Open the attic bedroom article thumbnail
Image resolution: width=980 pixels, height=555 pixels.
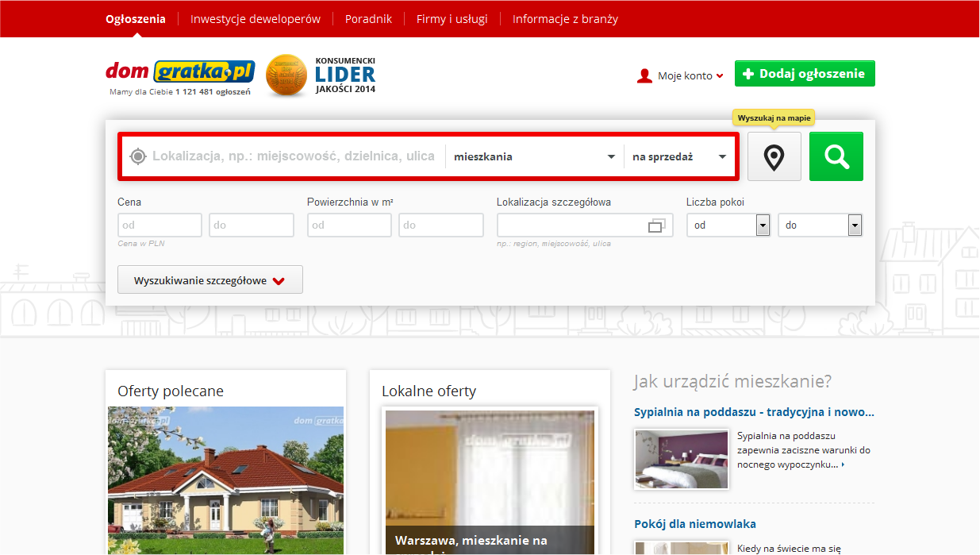coord(682,459)
